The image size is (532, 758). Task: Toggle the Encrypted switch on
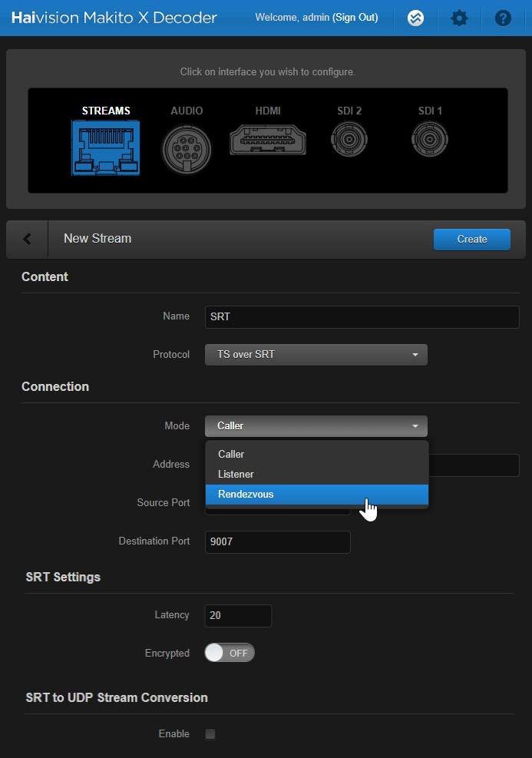tap(230, 653)
